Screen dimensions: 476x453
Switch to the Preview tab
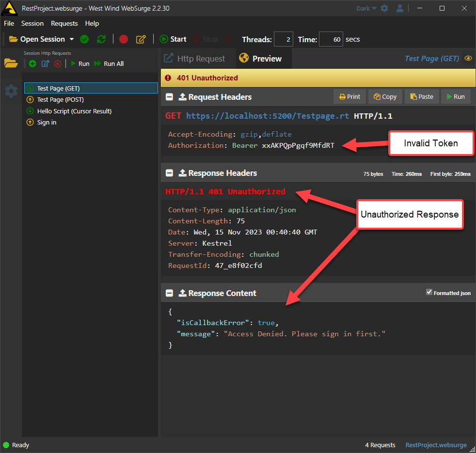(x=264, y=58)
